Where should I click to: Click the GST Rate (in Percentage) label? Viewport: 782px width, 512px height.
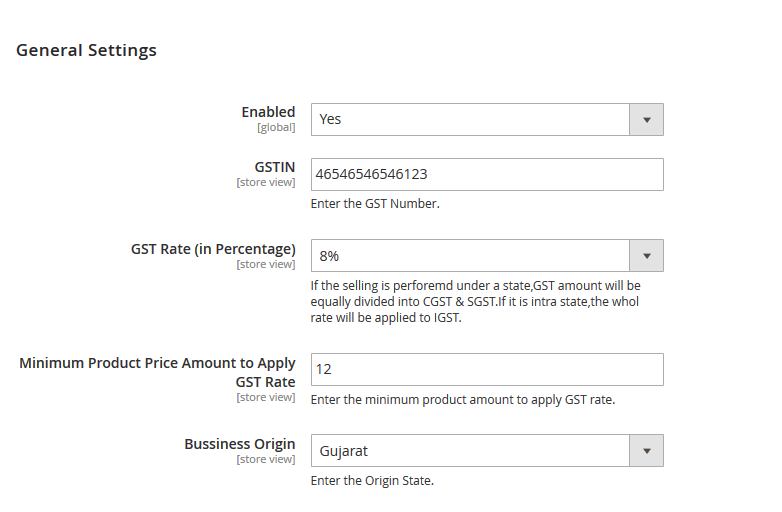click(213, 249)
